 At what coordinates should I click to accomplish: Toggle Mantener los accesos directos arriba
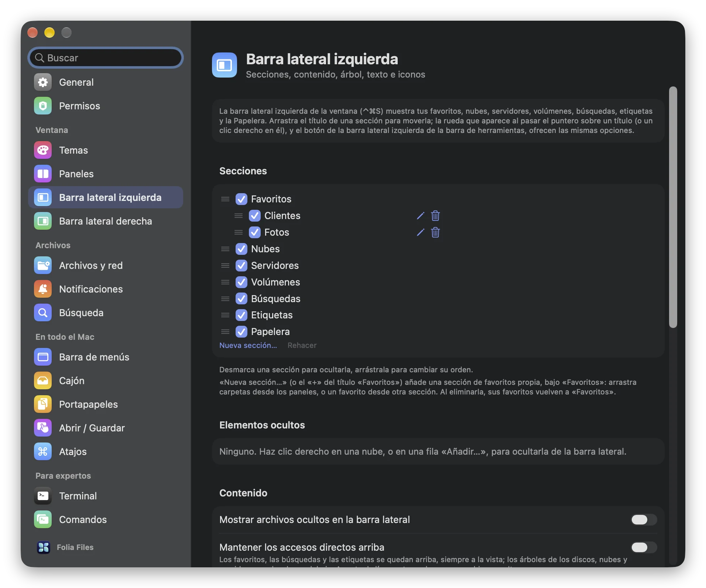click(x=644, y=547)
